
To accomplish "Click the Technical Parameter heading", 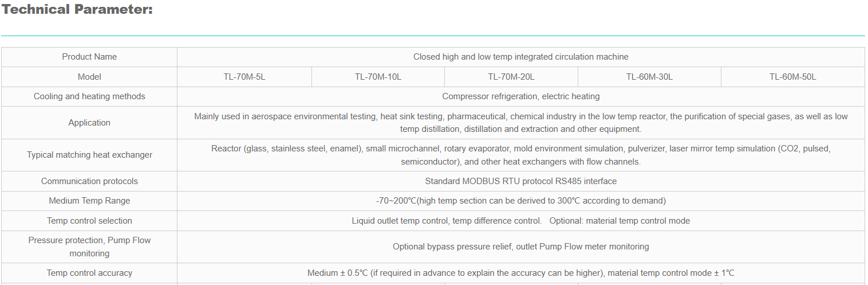I will coord(77,10).
